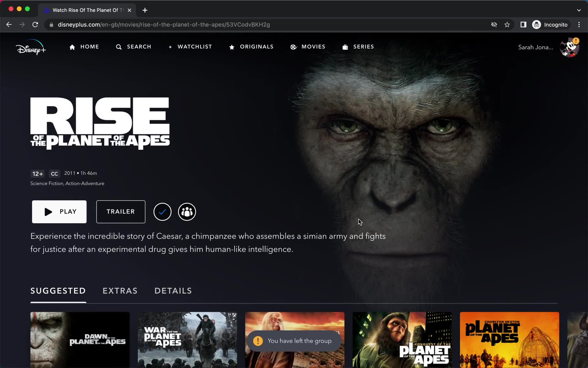Open Dawn of the Planet of the Apes thumbnail
The image size is (588, 368).
click(x=80, y=340)
